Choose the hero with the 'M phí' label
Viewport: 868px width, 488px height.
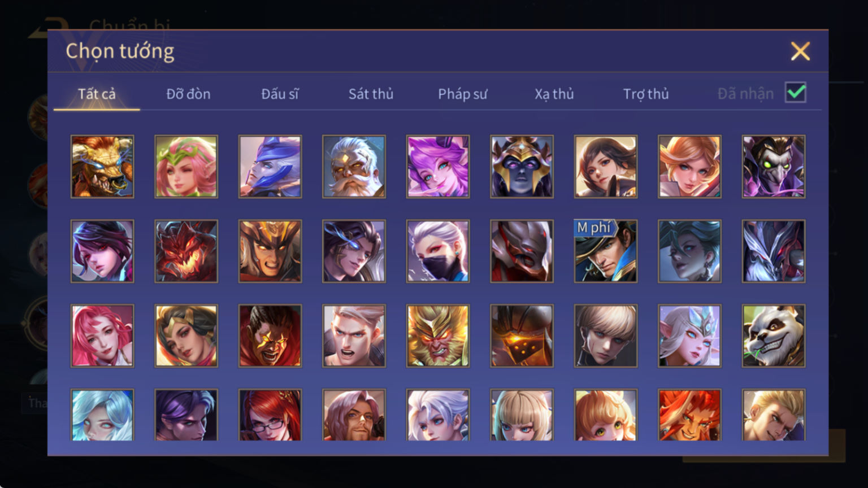(606, 251)
